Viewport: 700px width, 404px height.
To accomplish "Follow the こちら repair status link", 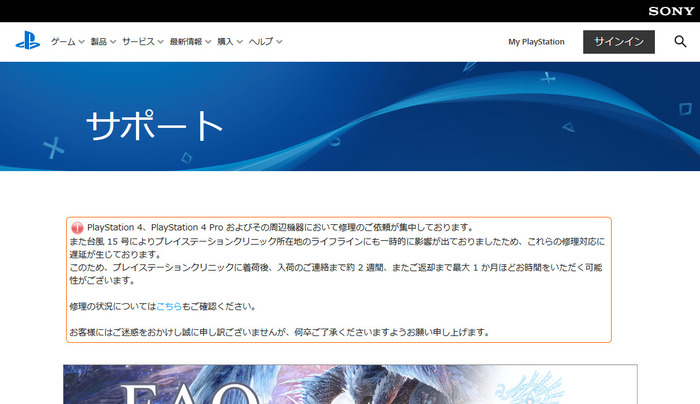I will [x=169, y=306].
